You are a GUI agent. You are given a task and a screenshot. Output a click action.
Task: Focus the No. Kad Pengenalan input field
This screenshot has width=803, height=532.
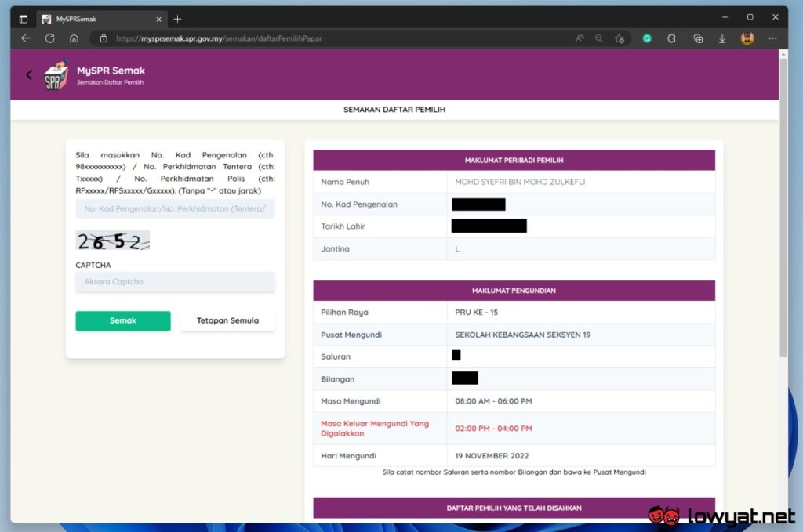point(175,208)
